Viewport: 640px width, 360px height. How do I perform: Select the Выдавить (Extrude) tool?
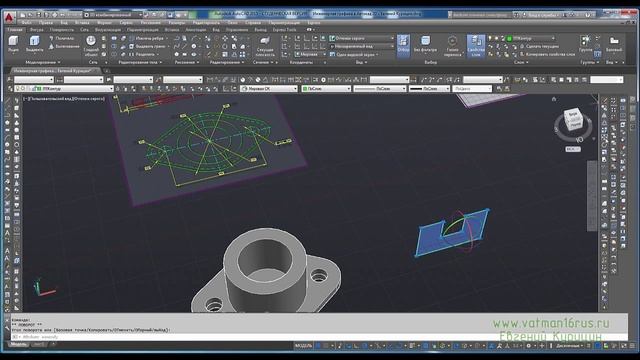point(34,44)
